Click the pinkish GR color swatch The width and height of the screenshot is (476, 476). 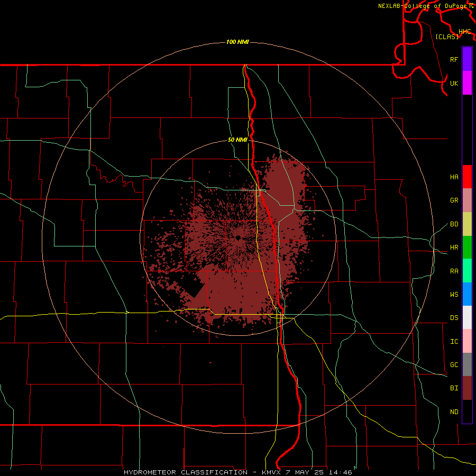467,200
